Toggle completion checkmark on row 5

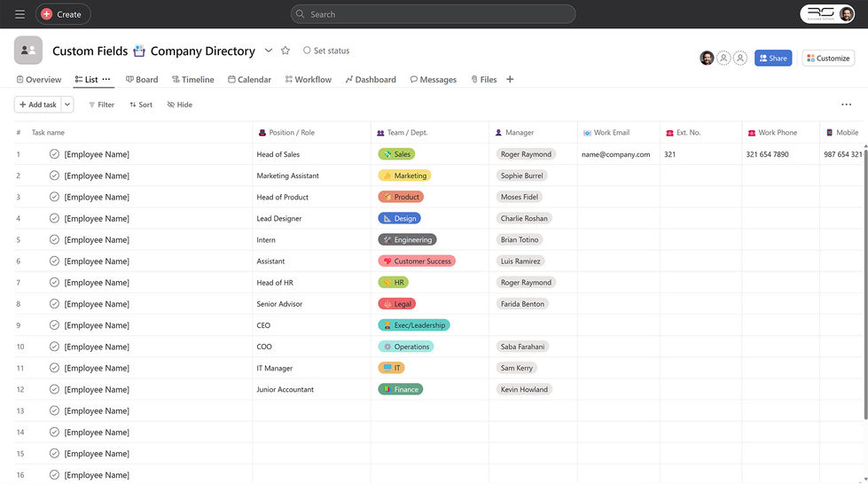tap(54, 240)
